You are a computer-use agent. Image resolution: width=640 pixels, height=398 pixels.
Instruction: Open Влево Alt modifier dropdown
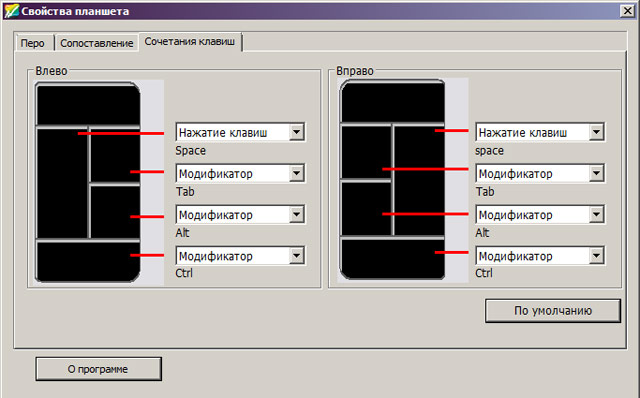240,215
